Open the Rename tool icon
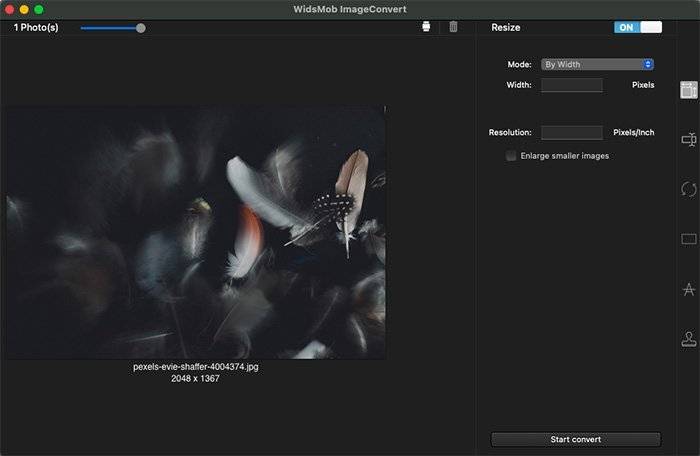This screenshot has width=700, height=456. click(x=688, y=140)
